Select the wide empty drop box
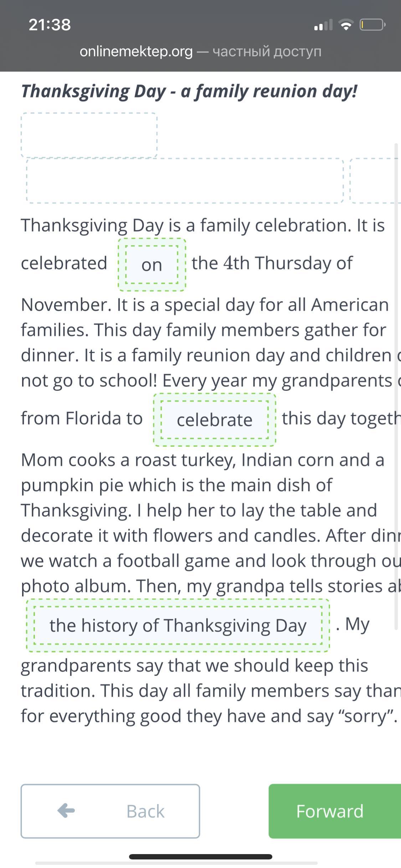401x868 pixels. pos(185,181)
